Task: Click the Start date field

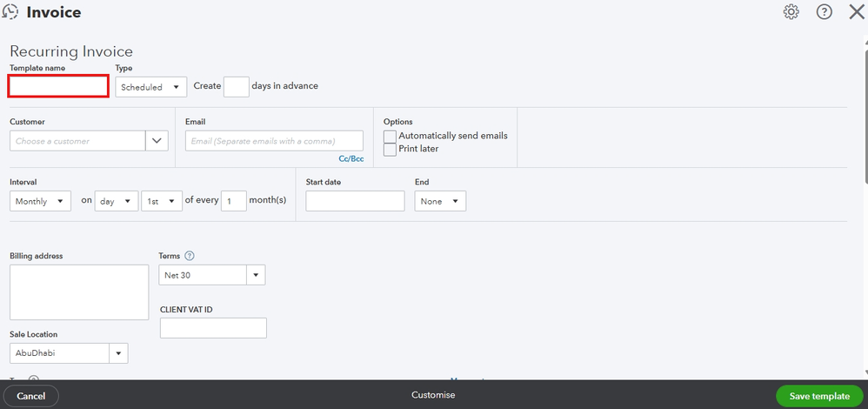Action: coord(355,201)
